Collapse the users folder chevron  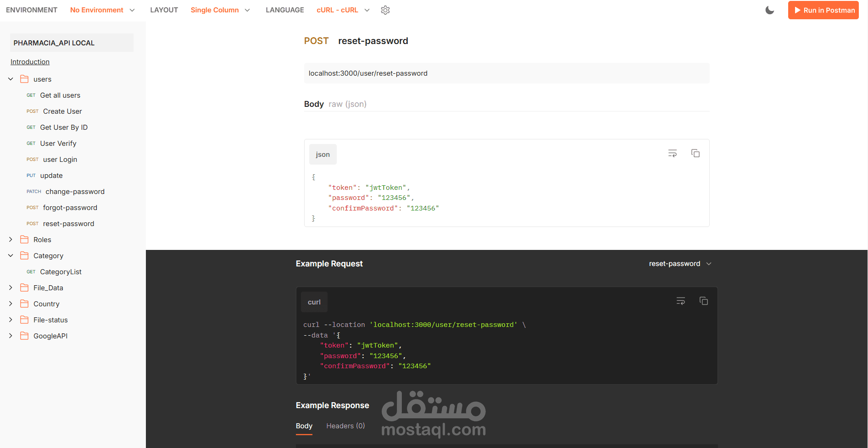coord(11,79)
